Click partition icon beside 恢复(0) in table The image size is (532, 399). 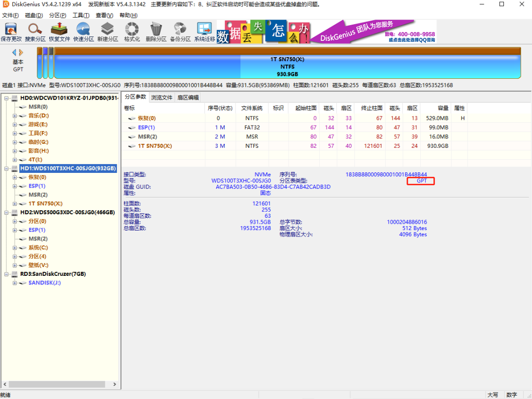(x=132, y=118)
